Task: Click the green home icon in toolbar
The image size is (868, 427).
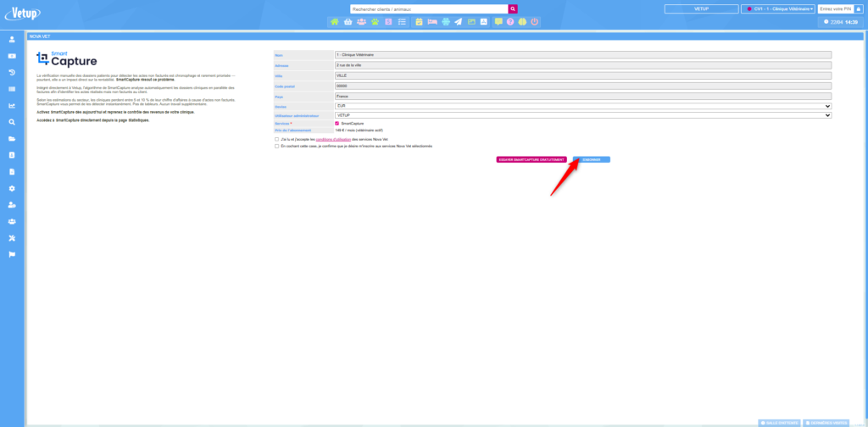Action: [x=334, y=21]
